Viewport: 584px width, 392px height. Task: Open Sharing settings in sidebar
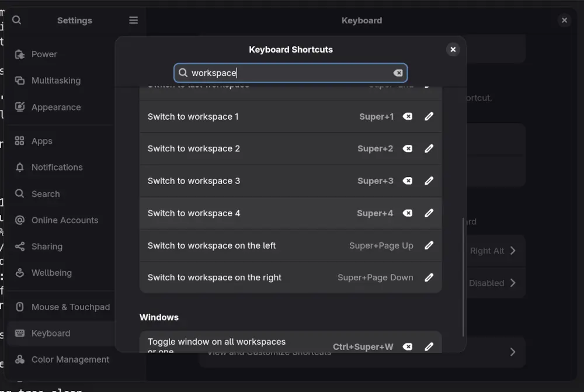60,247
